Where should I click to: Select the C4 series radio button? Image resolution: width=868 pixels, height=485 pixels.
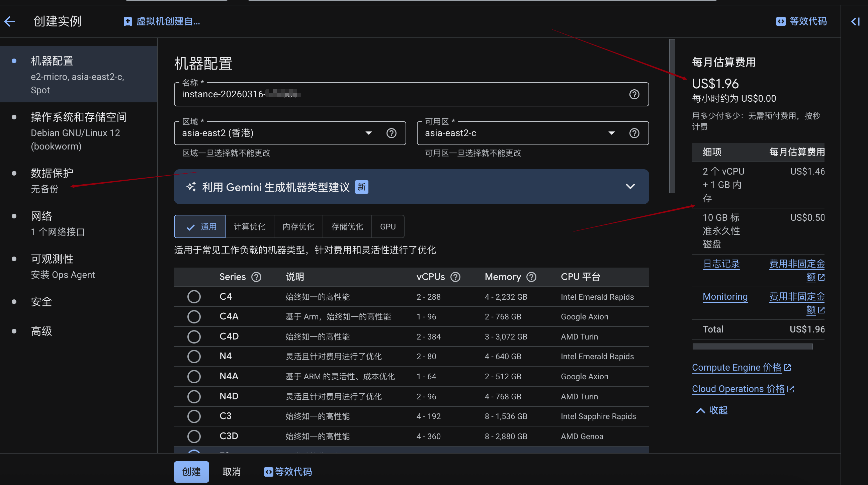pos(194,297)
